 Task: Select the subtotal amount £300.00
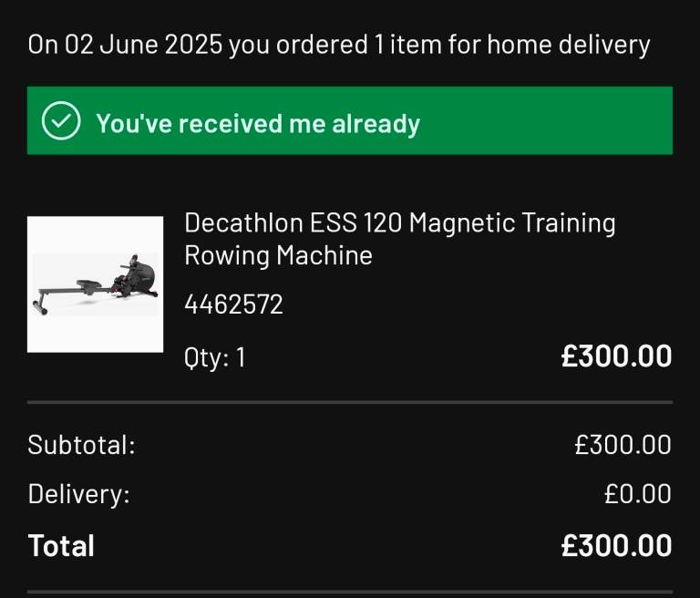pyautogui.click(x=623, y=445)
